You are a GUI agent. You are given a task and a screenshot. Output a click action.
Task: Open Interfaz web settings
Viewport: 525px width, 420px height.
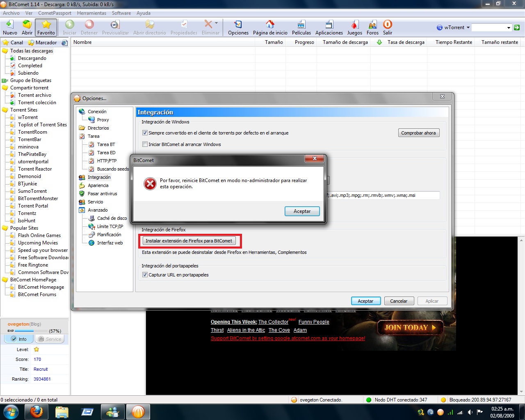(110, 243)
